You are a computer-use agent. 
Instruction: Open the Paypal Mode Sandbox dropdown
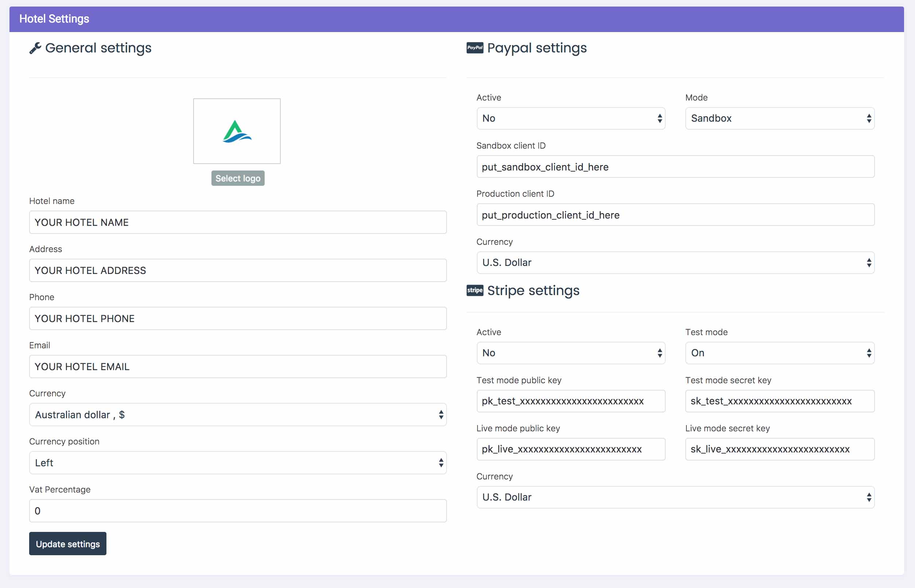(x=779, y=118)
